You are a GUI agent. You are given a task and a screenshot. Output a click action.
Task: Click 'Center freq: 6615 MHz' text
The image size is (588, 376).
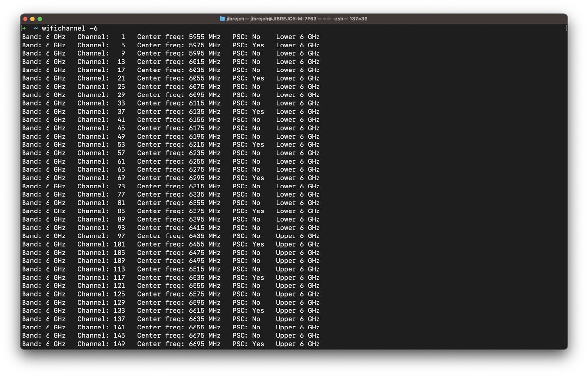tap(178, 311)
